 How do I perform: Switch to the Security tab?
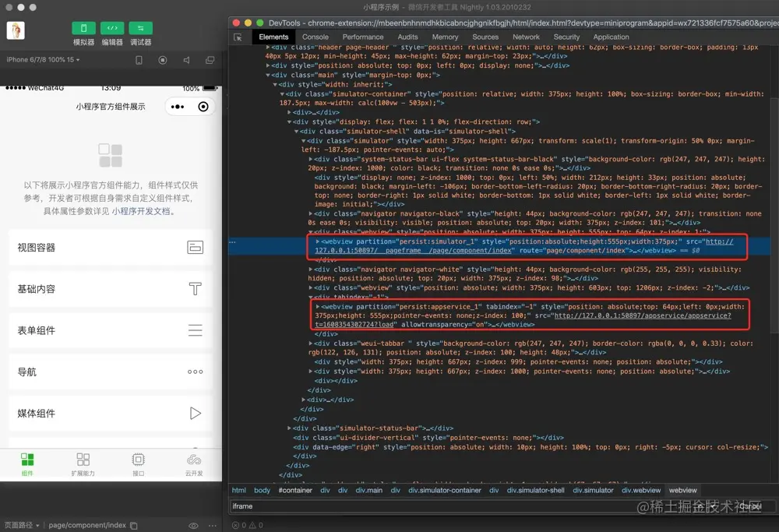(x=566, y=37)
